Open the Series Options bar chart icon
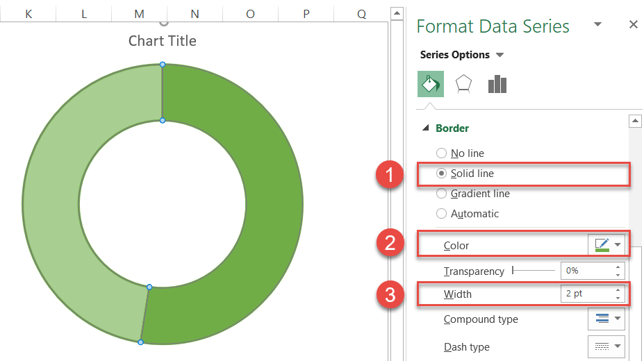 click(497, 84)
